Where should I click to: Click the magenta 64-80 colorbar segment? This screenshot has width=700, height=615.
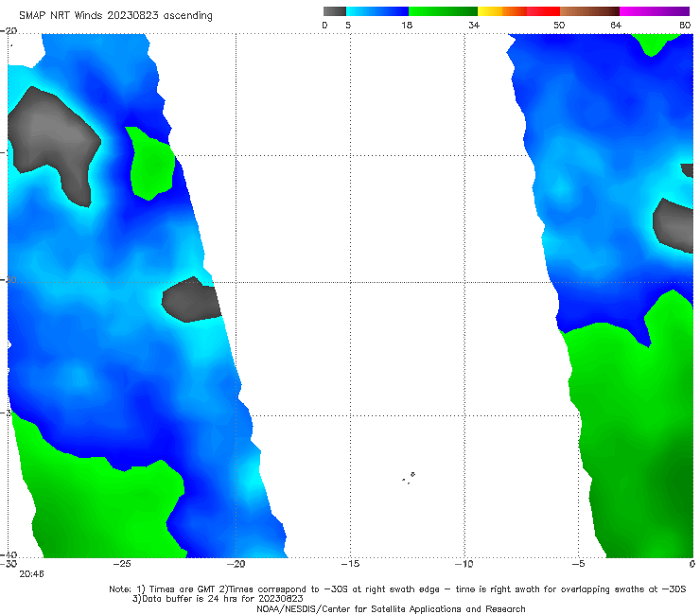[x=655, y=11]
